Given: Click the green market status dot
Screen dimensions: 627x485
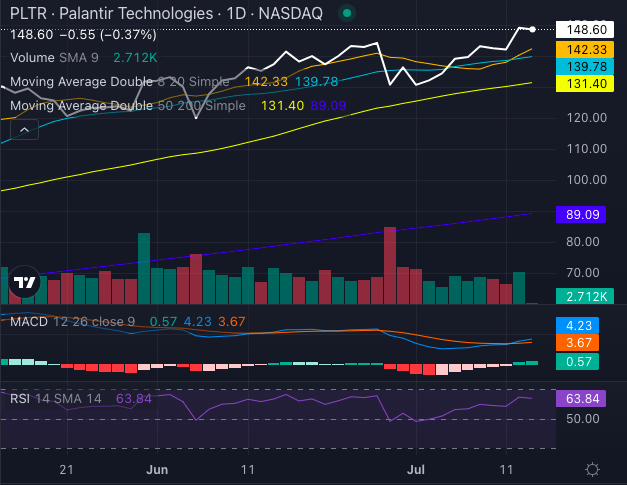Looking at the screenshot, I should click(347, 14).
